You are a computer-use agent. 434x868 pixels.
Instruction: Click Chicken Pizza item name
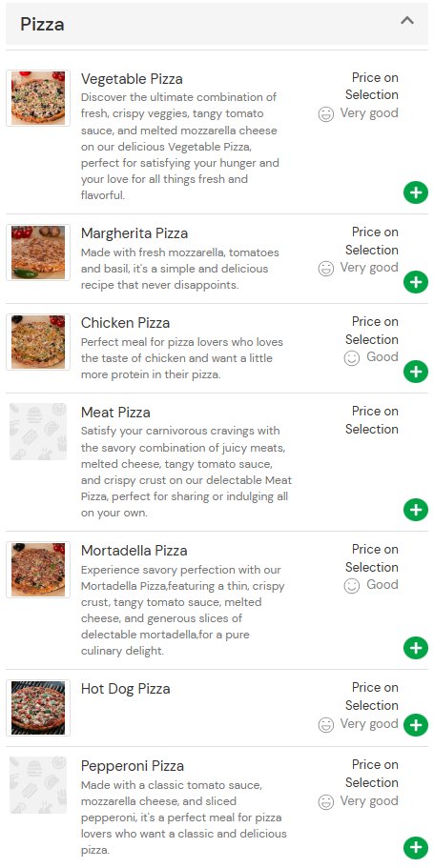(x=125, y=323)
